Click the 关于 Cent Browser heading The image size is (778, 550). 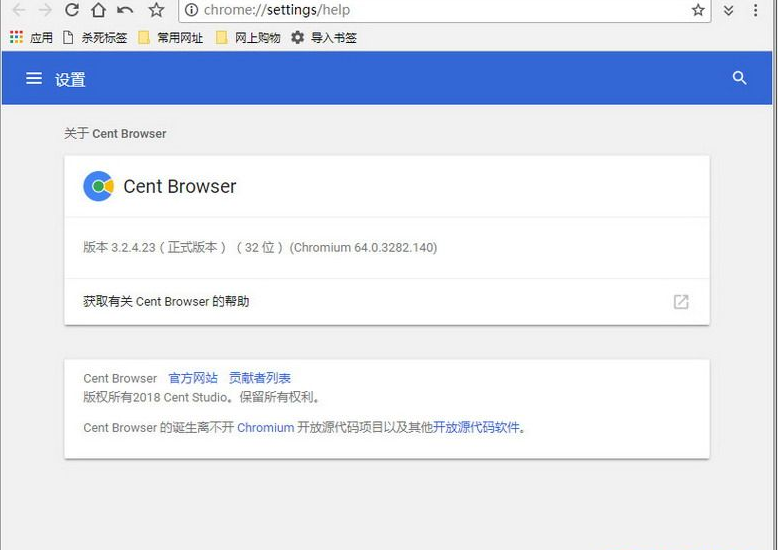115,134
